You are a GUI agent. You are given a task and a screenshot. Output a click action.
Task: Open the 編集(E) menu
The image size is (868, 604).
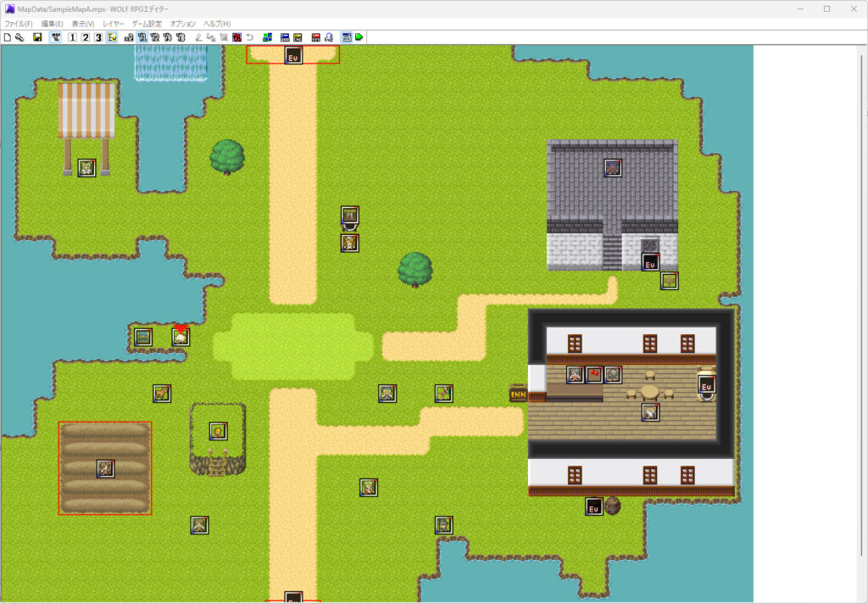[52, 24]
